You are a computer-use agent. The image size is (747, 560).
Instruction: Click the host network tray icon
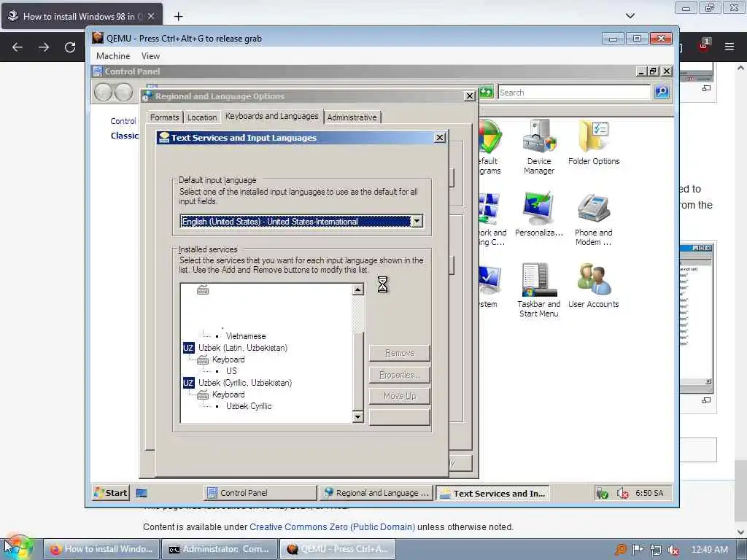(656, 550)
